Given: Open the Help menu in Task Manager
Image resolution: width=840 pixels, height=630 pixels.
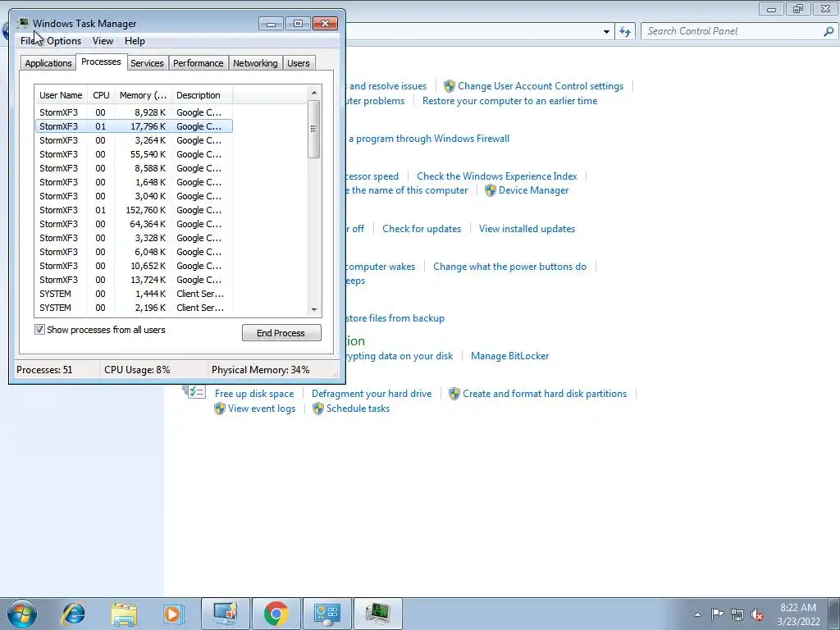Looking at the screenshot, I should [135, 41].
